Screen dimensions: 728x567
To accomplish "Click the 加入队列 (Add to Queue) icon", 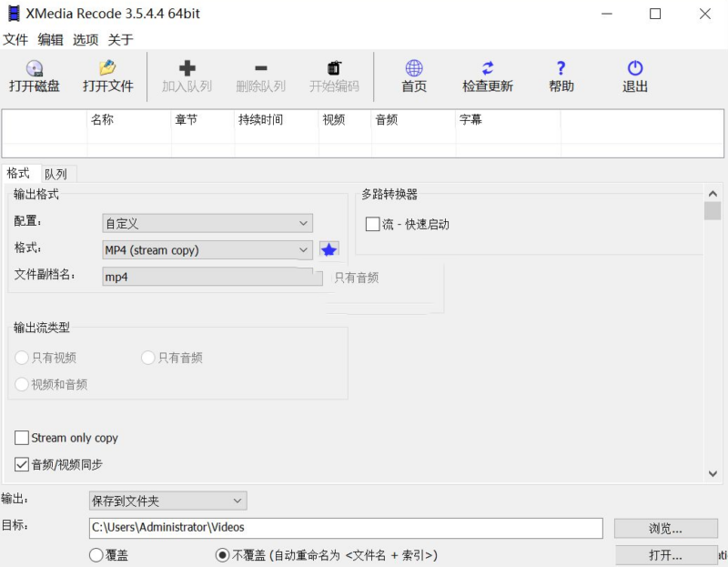I will point(186,76).
